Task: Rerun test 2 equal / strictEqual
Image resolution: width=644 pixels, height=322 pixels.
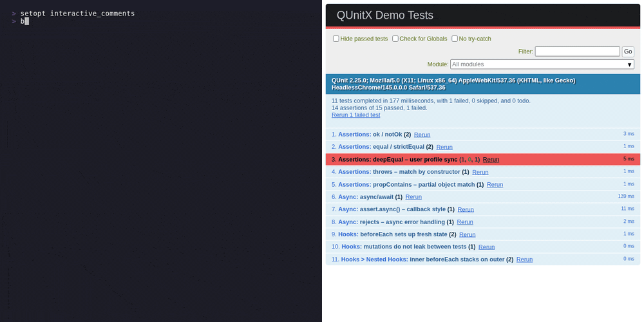Action: 444,147
